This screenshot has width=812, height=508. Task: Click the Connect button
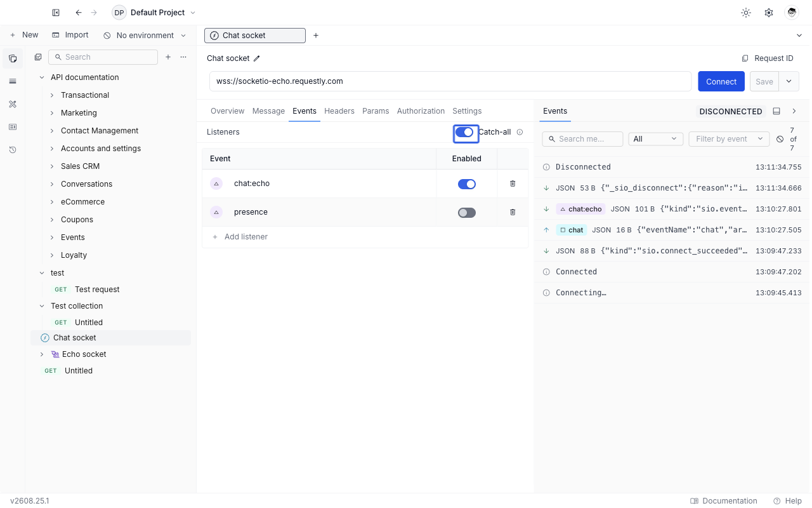(721, 81)
